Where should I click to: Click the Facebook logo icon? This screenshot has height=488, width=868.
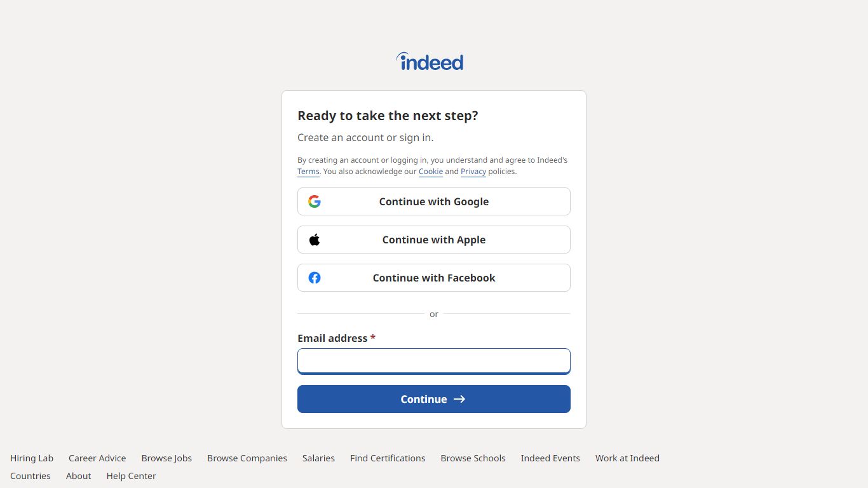point(315,278)
